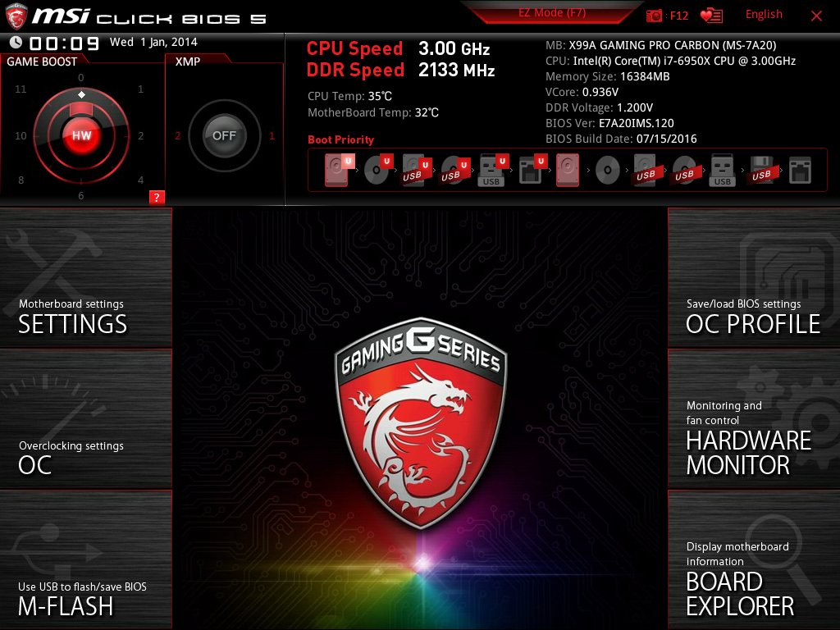Select the legacy network boot icon at end
840x630 pixels.
click(800, 171)
